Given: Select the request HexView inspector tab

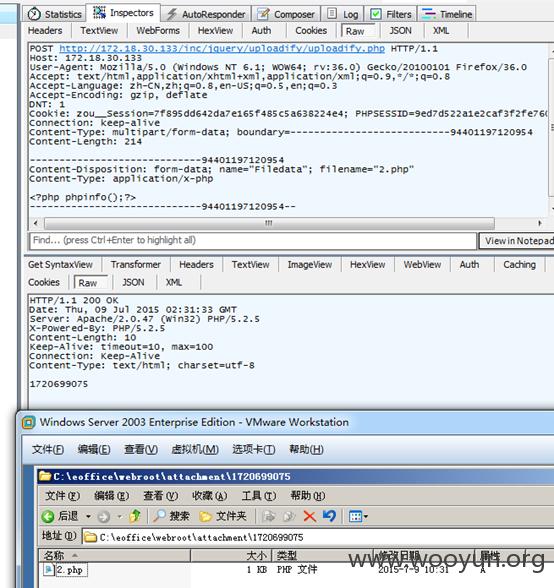Looking at the screenshot, I should [x=215, y=31].
